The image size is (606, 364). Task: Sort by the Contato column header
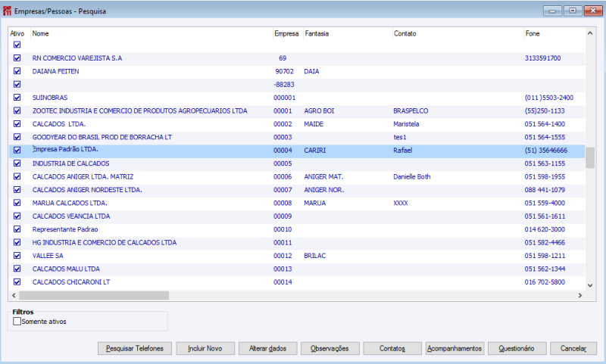(458, 33)
